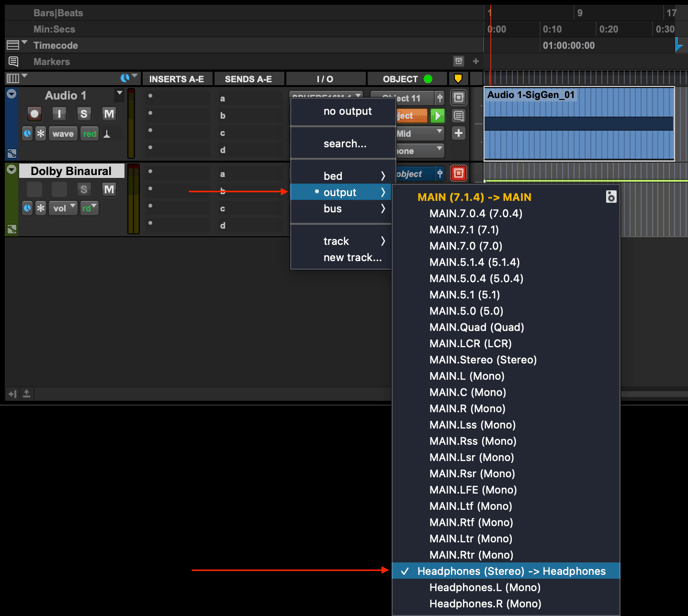Screen dimensions: 688x616
Task: Click the green OBJECT column indicator
Action: coord(428,79)
